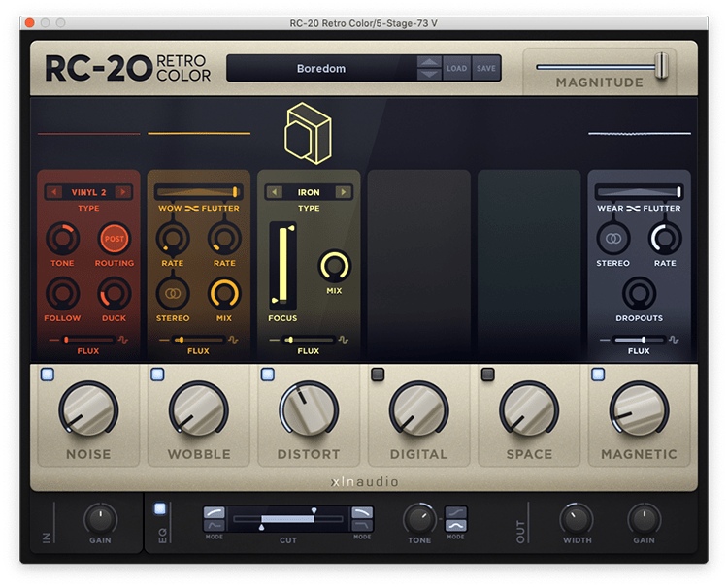Select next distortion type arrow beside IRON

(x=344, y=192)
